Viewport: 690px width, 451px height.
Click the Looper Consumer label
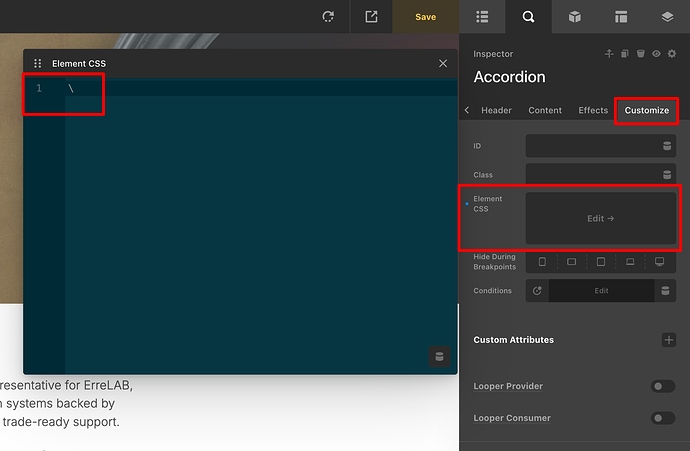coord(512,418)
